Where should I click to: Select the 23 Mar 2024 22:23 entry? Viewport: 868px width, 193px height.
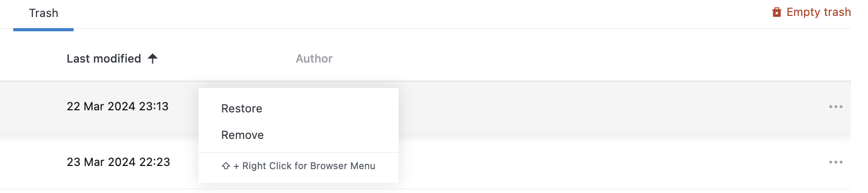click(118, 162)
